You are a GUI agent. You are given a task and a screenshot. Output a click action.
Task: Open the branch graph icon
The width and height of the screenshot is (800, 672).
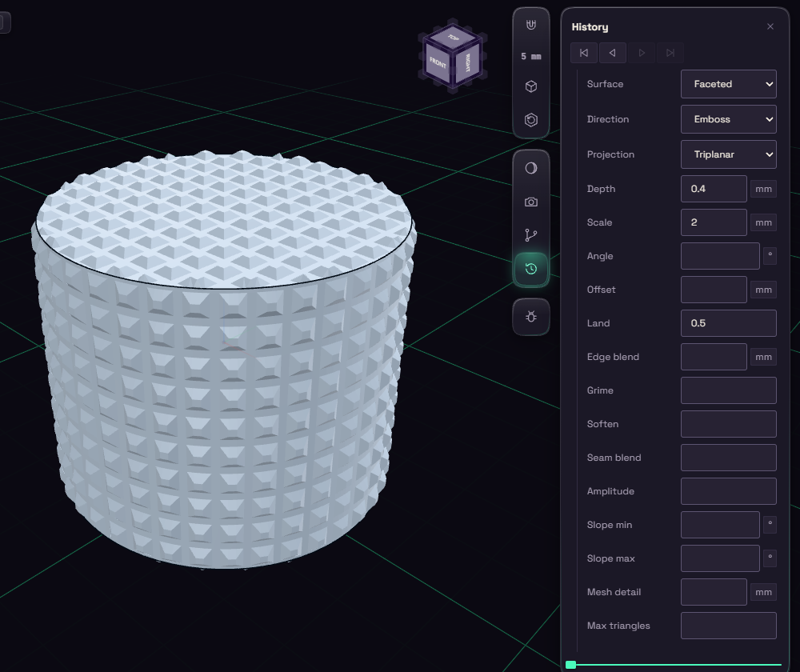pos(531,235)
